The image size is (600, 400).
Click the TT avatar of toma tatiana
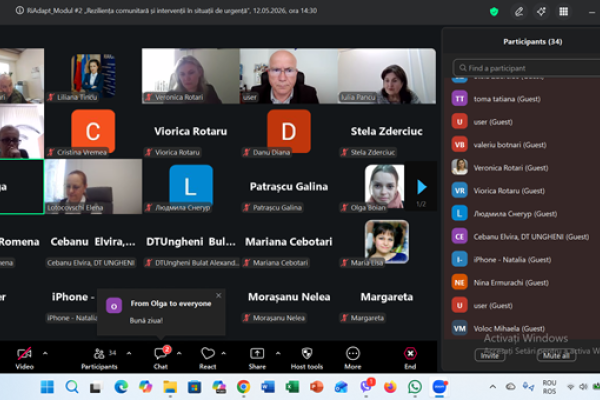460,99
